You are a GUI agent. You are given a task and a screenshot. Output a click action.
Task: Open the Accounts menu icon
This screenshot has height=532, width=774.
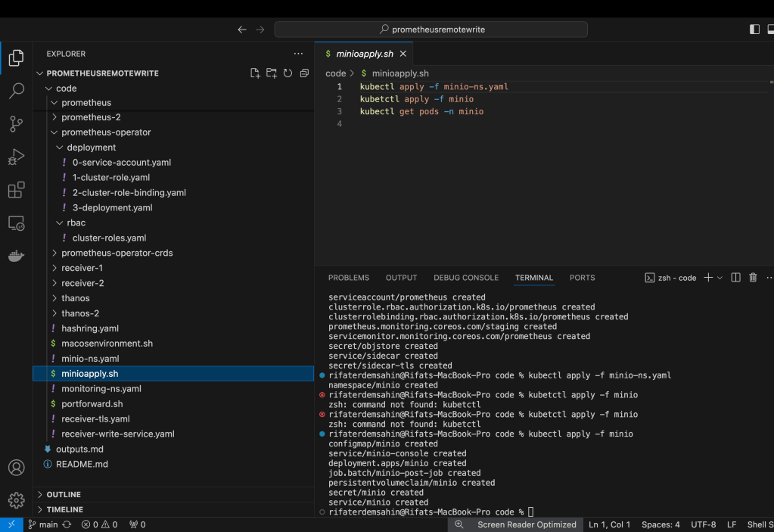point(17,468)
